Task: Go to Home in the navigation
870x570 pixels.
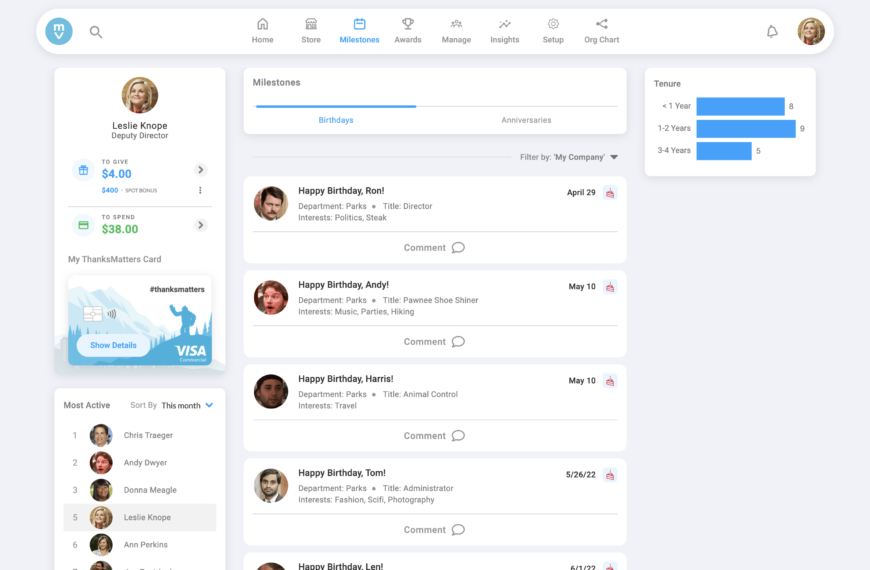Action: (262, 31)
